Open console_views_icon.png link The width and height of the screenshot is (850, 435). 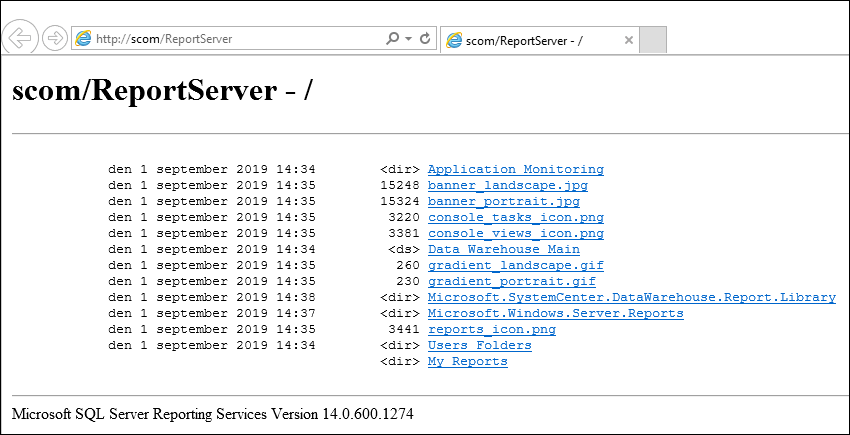(x=516, y=234)
